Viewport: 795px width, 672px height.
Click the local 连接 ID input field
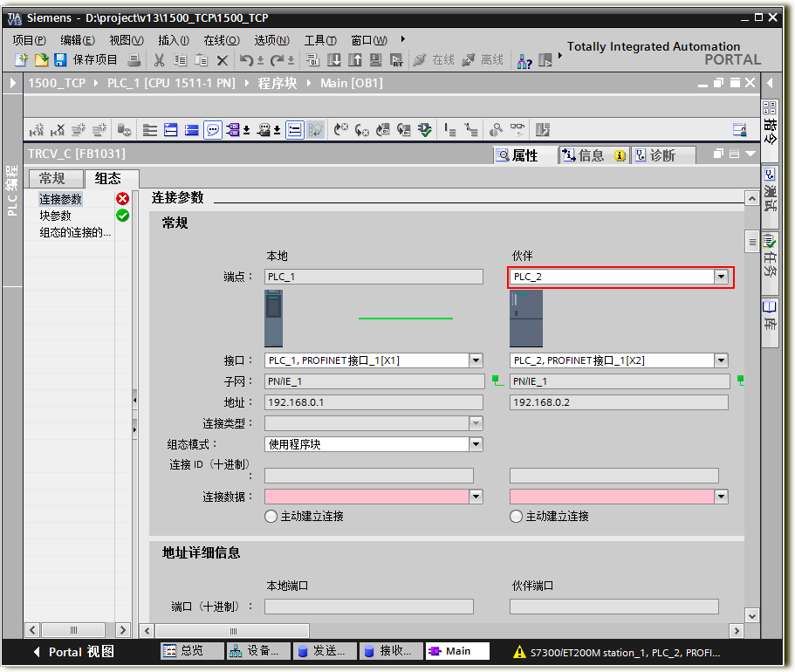pos(369,476)
